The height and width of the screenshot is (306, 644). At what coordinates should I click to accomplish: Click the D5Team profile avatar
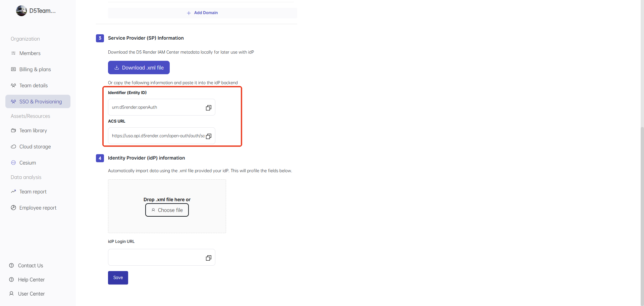pyautogui.click(x=21, y=11)
